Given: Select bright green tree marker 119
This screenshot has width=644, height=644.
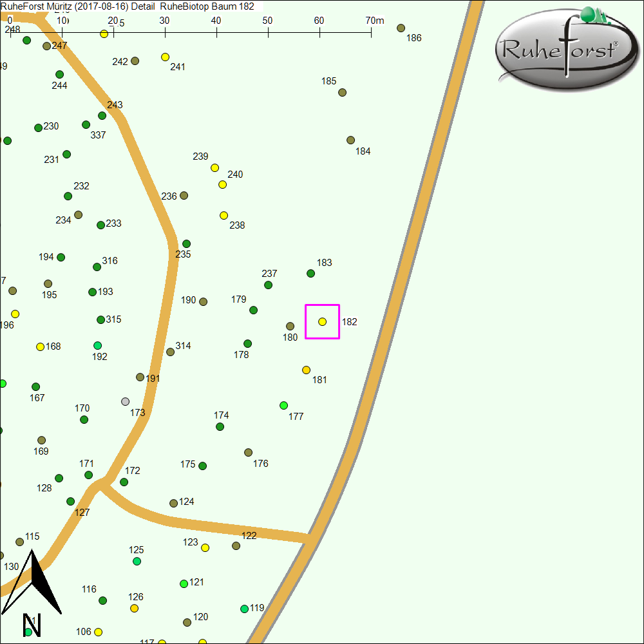Looking at the screenshot, I should click(244, 609).
